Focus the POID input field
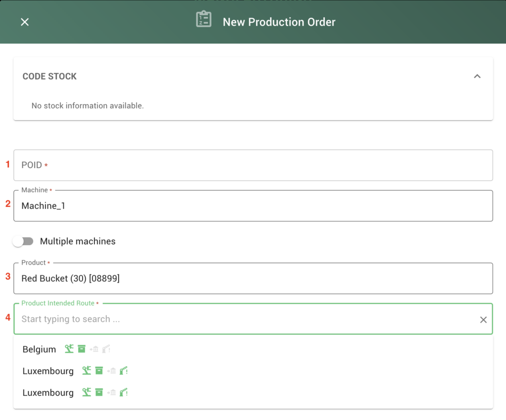The width and height of the screenshot is (506, 420). click(x=253, y=165)
